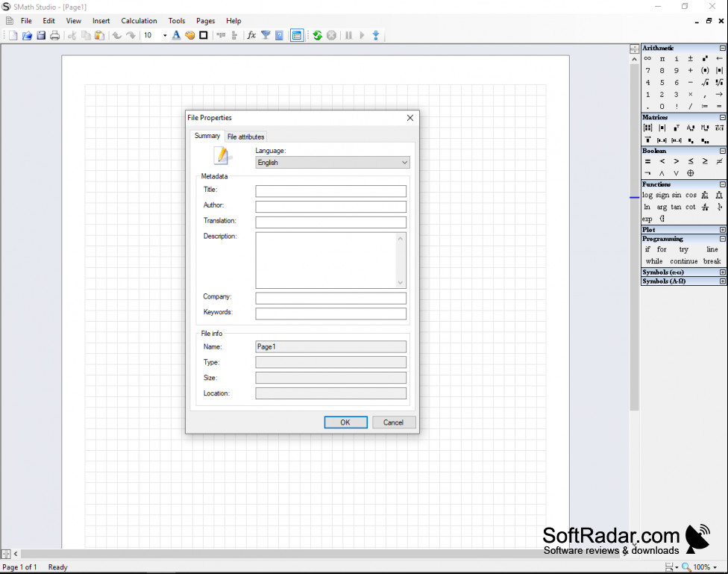
Task: Paste from clipboard using the toolbar icon
Action: 99,35
